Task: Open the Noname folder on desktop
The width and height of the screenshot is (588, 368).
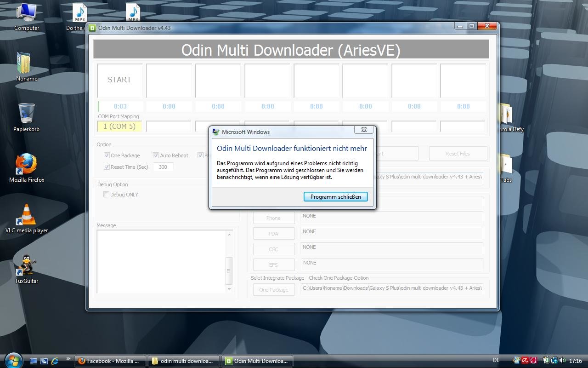Action: 27,67
